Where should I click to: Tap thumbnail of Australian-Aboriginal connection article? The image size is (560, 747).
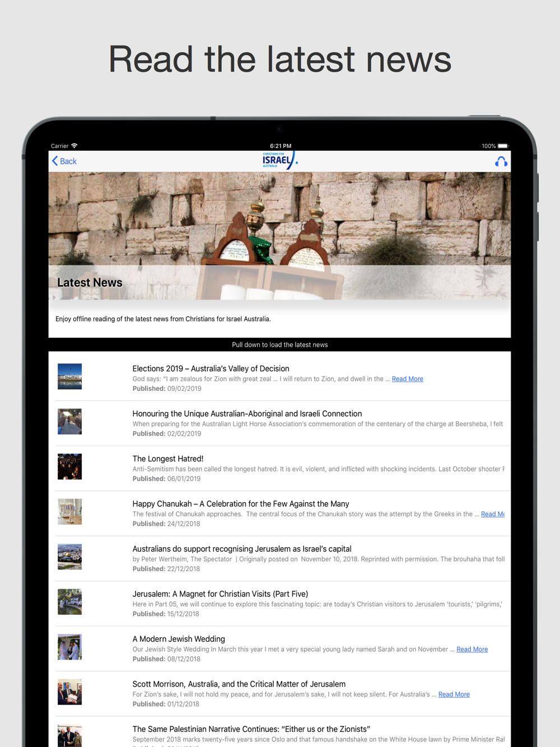pyautogui.click(x=69, y=422)
